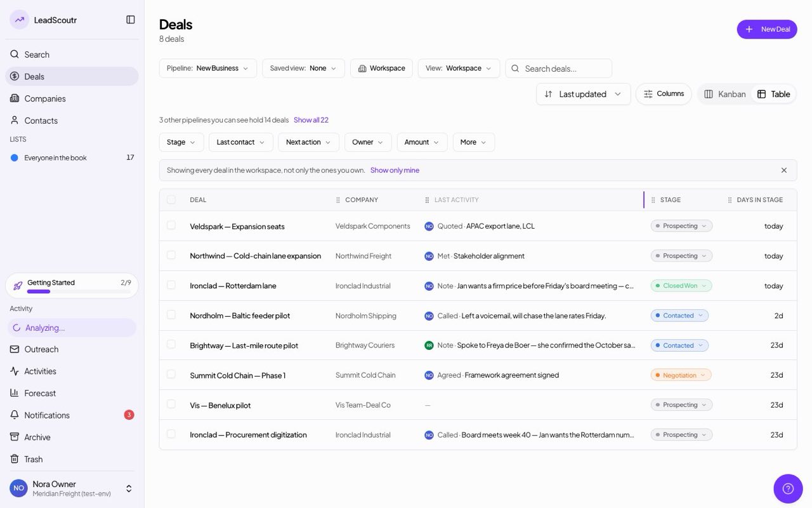Open the More filters dropdown

pyautogui.click(x=473, y=142)
